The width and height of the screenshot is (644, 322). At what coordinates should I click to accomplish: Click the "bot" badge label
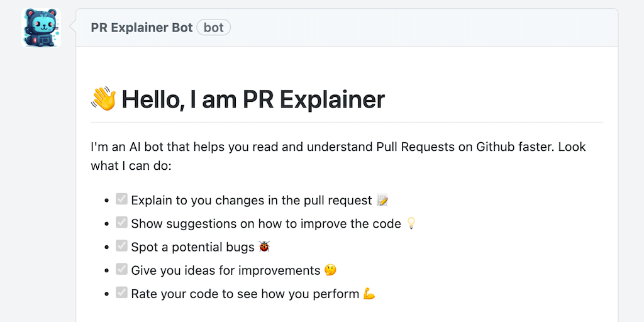(x=214, y=28)
